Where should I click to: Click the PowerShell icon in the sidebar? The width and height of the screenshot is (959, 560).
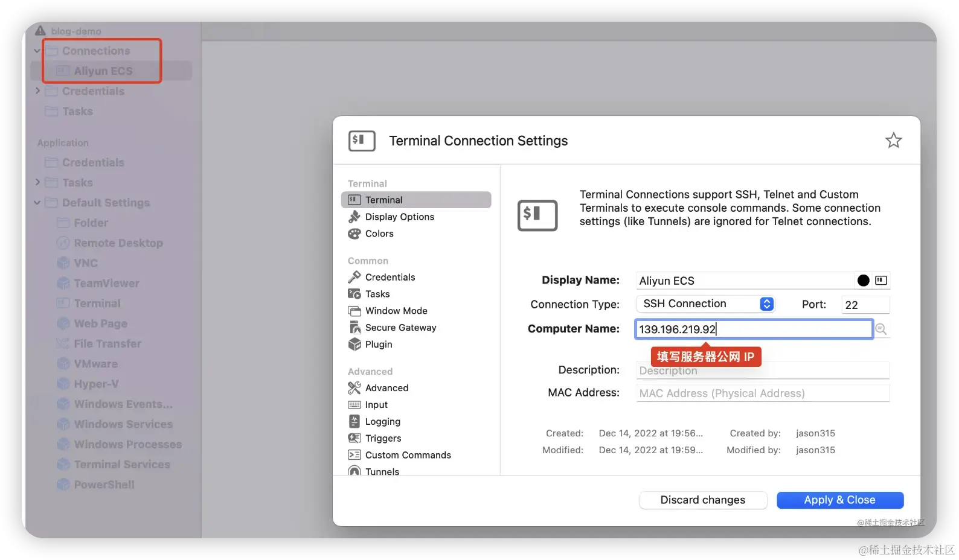(x=63, y=485)
